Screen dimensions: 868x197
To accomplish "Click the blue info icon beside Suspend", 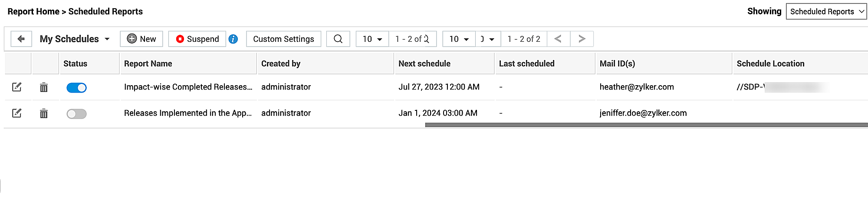I will coord(233,39).
